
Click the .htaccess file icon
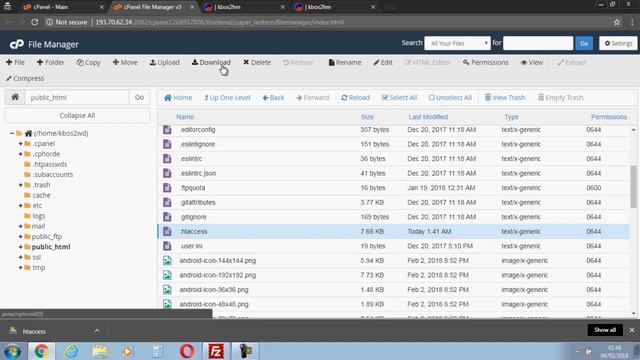point(167,231)
